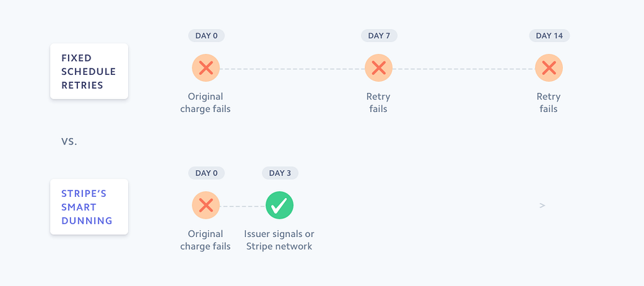Click the small right arrow chevron
Viewport: 644px width, 286px height.
(x=542, y=206)
